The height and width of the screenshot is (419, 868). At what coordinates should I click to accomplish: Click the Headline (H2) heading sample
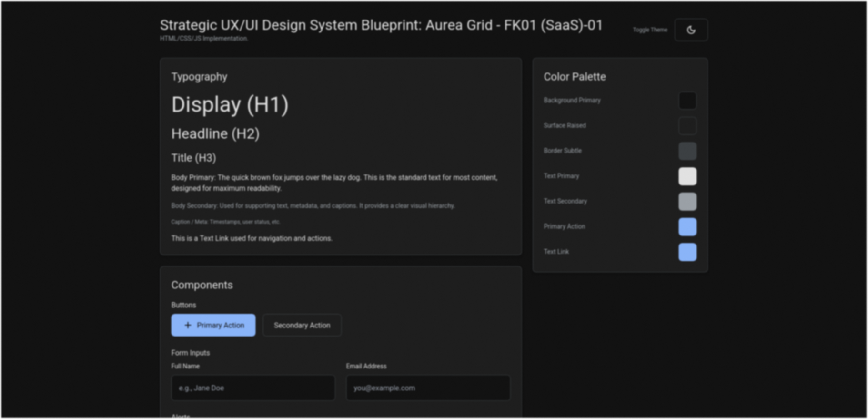coord(215,134)
